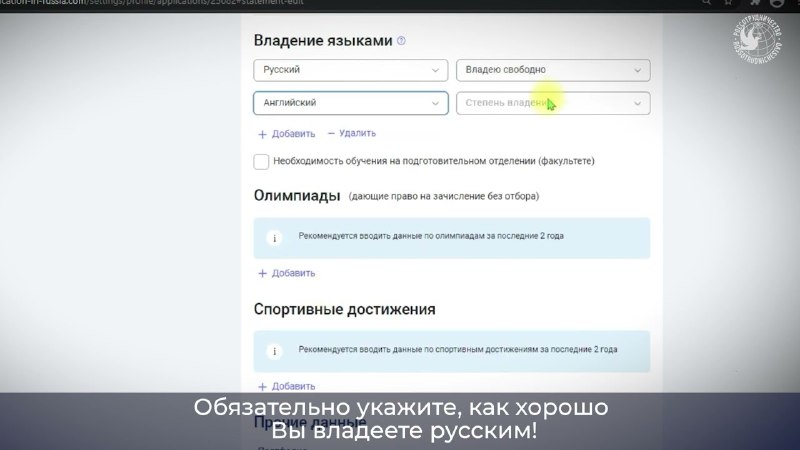Click the help icon next to Владение языками
The height and width of the screenshot is (450, 800).
click(401, 41)
